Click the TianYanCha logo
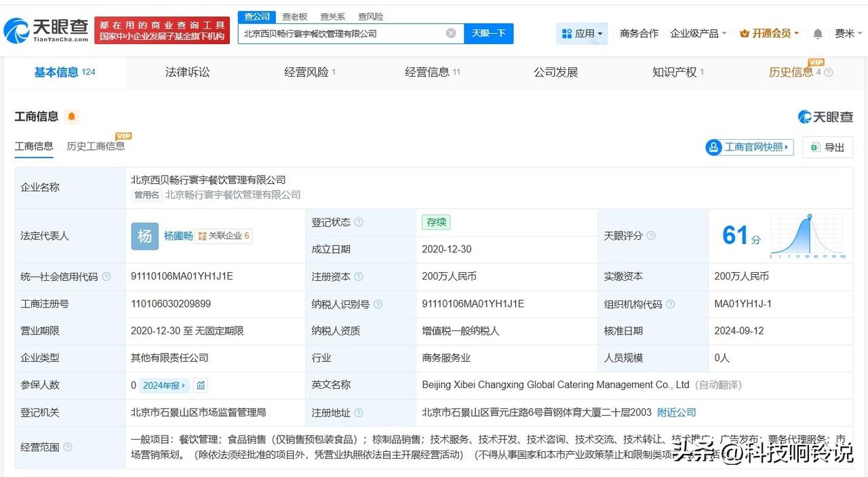This screenshot has width=868, height=477. [46, 31]
